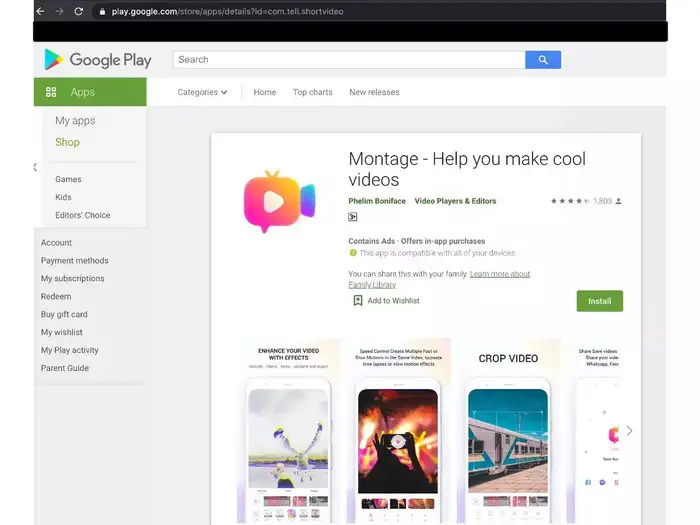Collapse the left sidebar arrow
700x525 pixels.
(35, 167)
